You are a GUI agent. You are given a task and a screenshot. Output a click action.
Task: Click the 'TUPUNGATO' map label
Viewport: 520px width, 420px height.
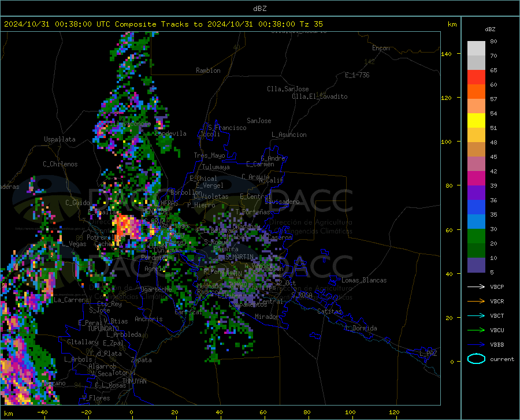tap(103, 329)
